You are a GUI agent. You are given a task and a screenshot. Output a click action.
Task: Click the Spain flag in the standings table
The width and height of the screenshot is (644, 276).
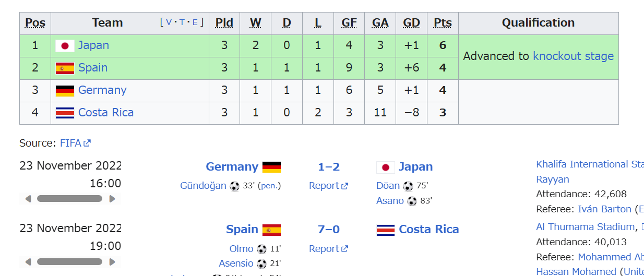point(65,68)
